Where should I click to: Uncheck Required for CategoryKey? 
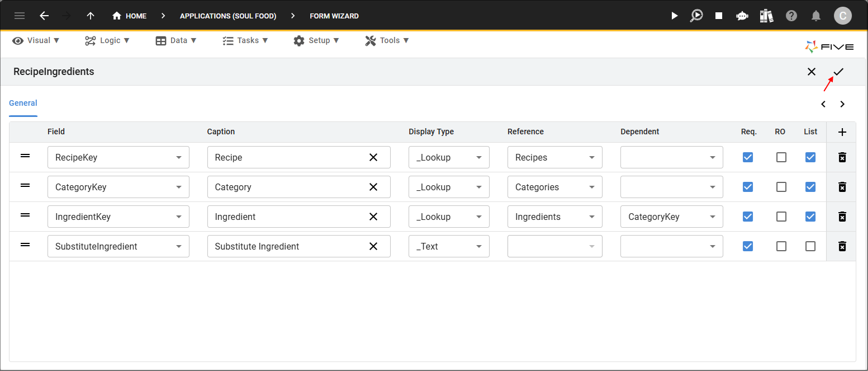click(x=748, y=187)
